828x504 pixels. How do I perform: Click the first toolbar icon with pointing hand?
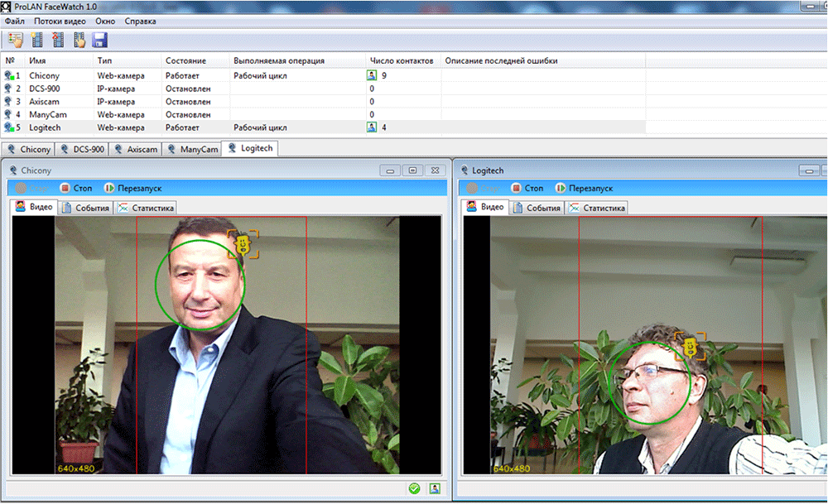click(15, 40)
